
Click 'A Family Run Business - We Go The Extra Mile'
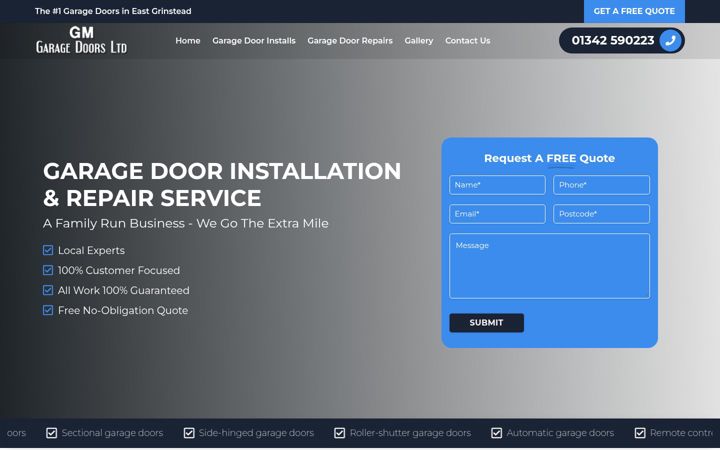(186, 224)
